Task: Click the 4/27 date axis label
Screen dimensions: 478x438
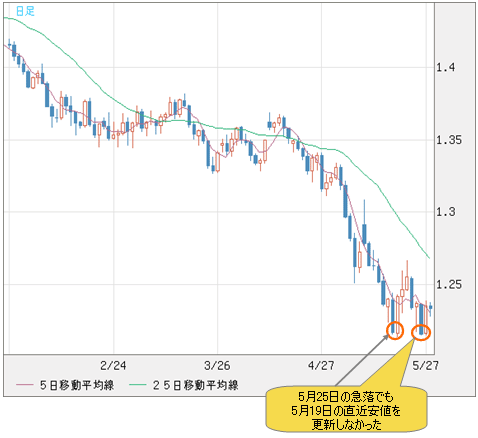Action: tap(321, 365)
